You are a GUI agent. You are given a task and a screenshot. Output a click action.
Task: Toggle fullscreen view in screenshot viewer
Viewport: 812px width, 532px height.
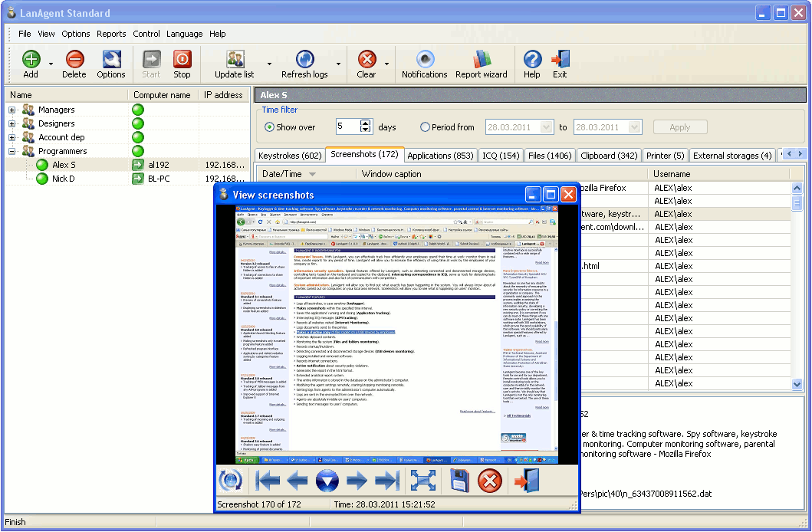pos(423,481)
